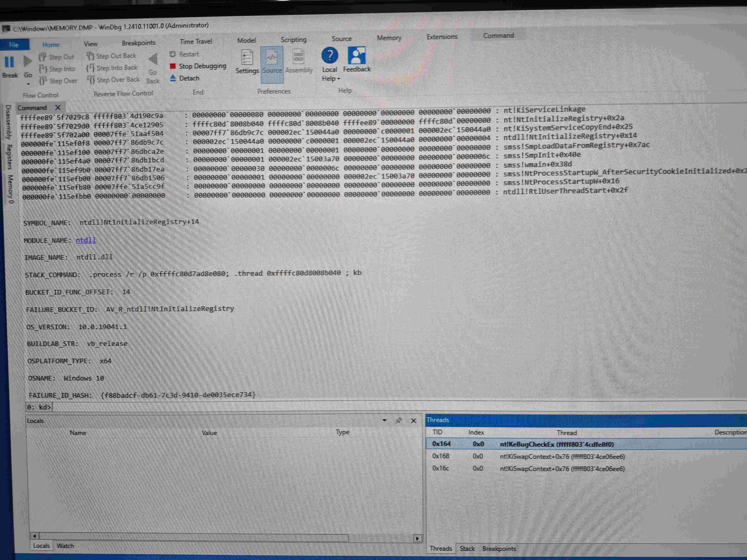747x560 pixels.
Task: Click the ntdll module link
Action: tap(86, 240)
